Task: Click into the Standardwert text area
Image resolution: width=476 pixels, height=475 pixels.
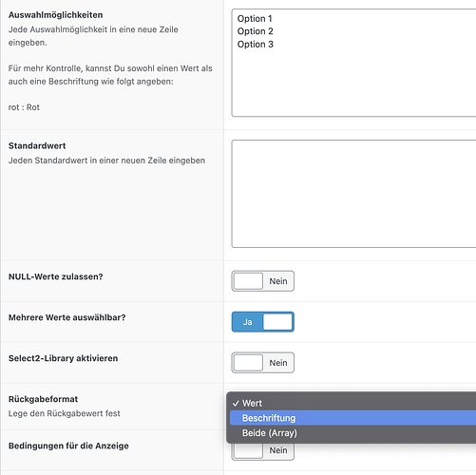Action: 353,194
